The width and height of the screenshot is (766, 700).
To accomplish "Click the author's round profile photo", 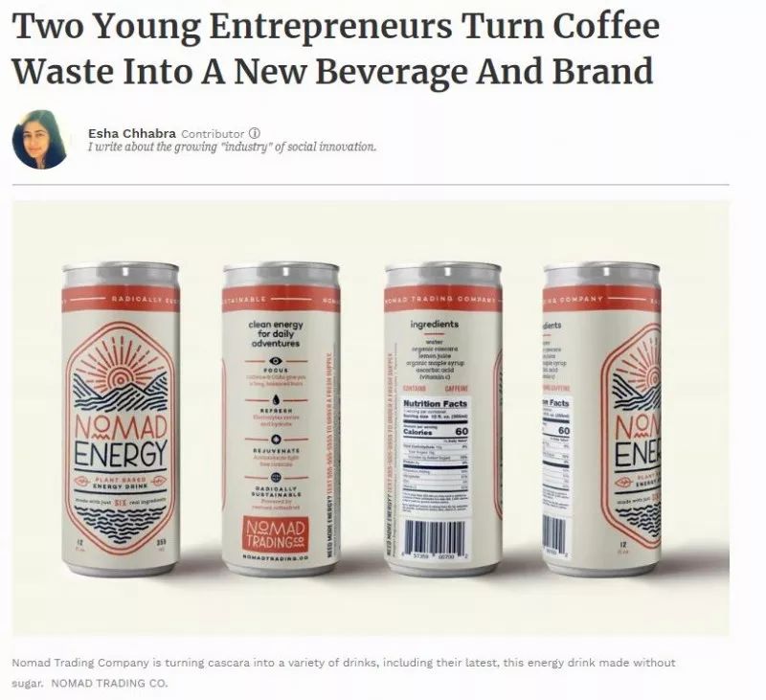I will (x=39, y=139).
